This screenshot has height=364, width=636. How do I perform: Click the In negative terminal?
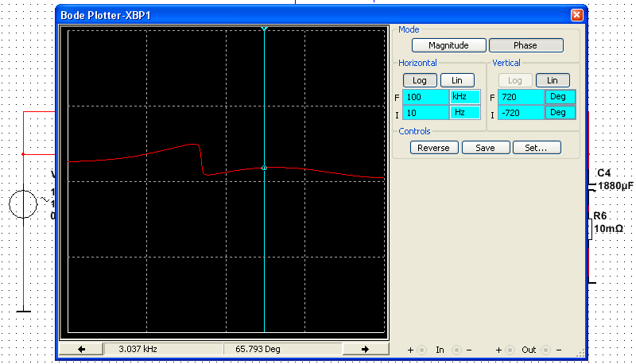456,350
